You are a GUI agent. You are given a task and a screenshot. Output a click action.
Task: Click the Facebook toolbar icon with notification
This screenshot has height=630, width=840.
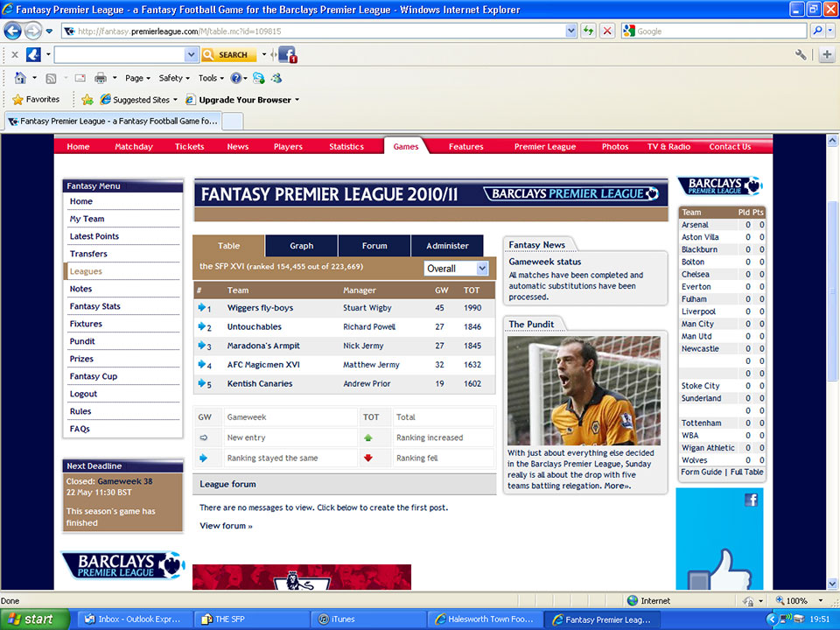click(287, 55)
